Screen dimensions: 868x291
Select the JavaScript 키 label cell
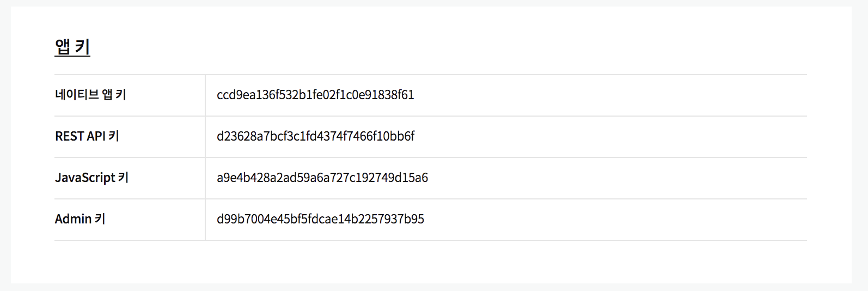point(91,178)
